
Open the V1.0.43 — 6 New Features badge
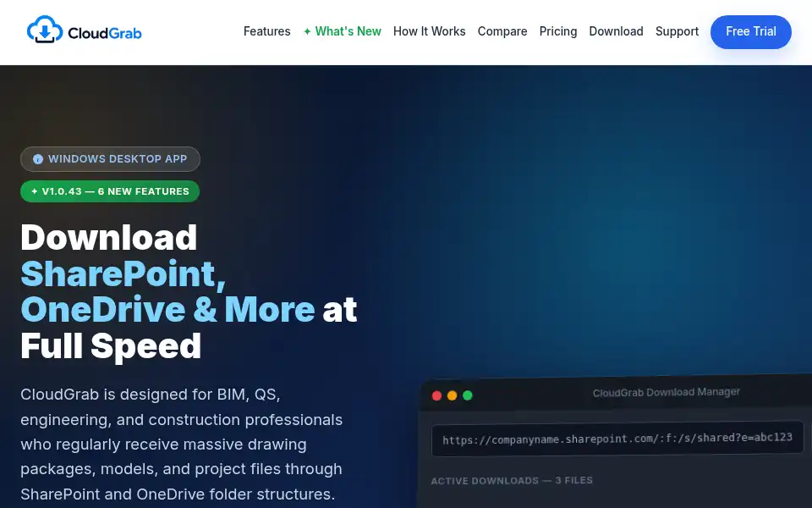click(110, 191)
